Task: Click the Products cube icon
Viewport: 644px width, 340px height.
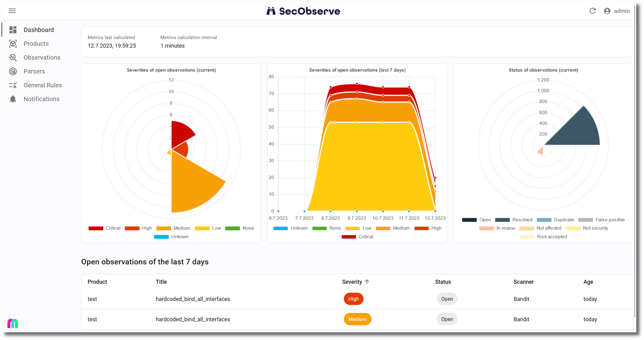Action: tap(13, 44)
